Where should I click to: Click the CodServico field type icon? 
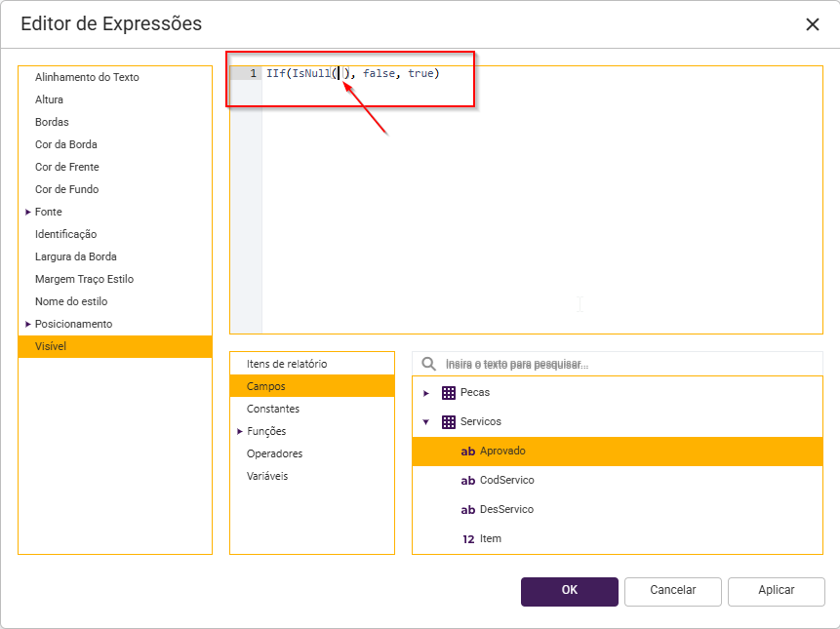468,481
